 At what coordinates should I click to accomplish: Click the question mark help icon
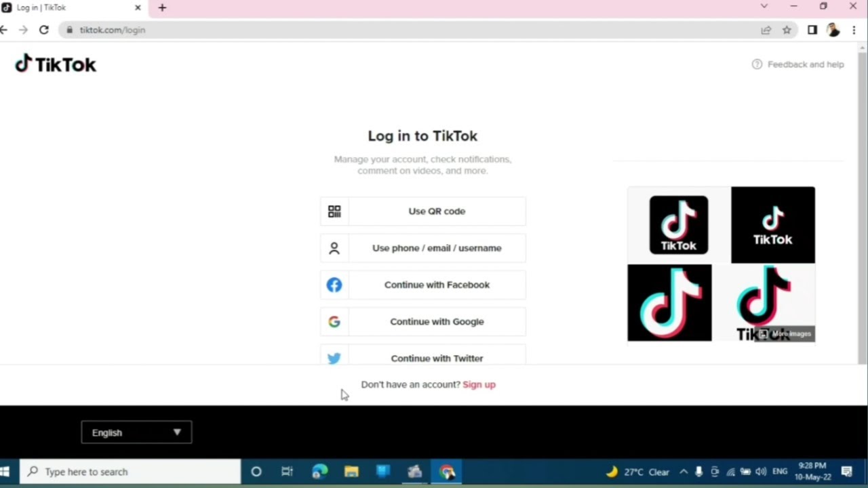(x=757, y=64)
